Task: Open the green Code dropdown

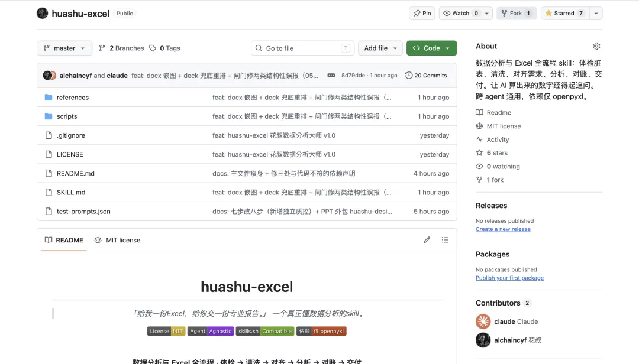Action: click(431, 48)
